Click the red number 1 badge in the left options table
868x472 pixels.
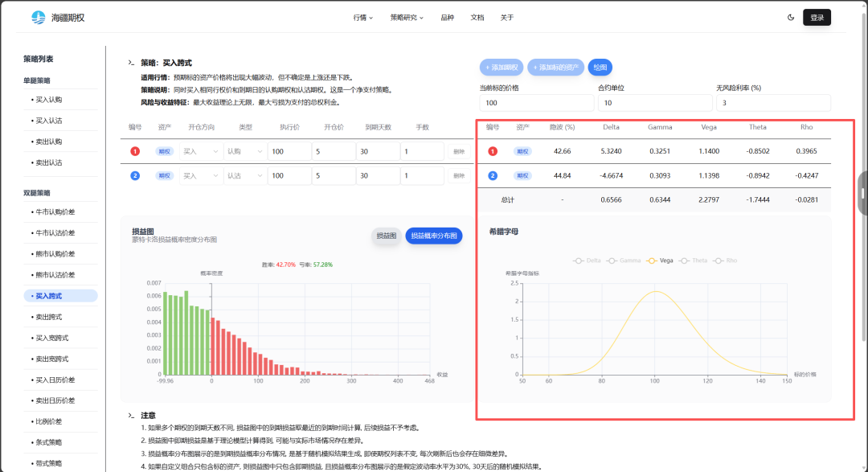(x=135, y=151)
